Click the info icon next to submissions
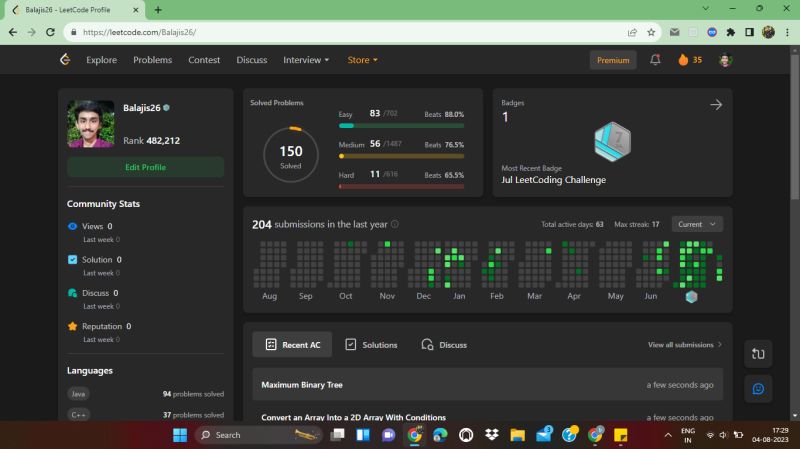This screenshot has height=449, width=800. (x=394, y=224)
